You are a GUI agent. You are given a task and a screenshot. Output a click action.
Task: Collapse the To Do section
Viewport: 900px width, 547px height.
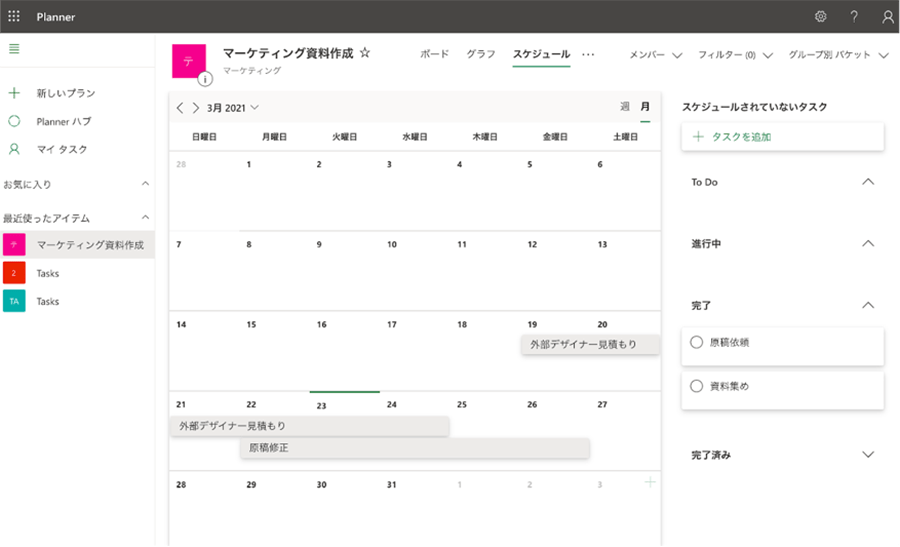pyautogui.click(x=868, y=182)
